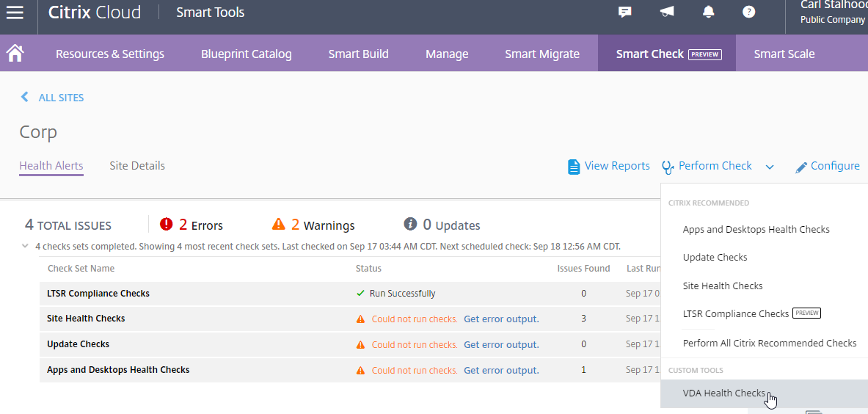Switch to Smart Build tab

tap(359, 54)
